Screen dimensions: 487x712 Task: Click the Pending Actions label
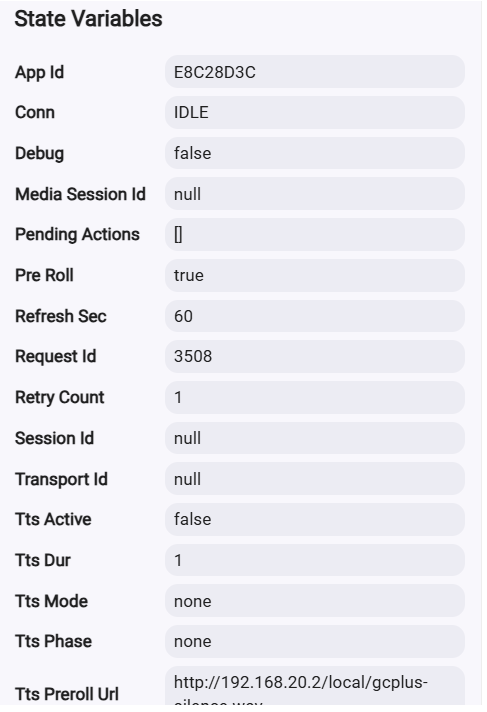click(x=77, y=234)
